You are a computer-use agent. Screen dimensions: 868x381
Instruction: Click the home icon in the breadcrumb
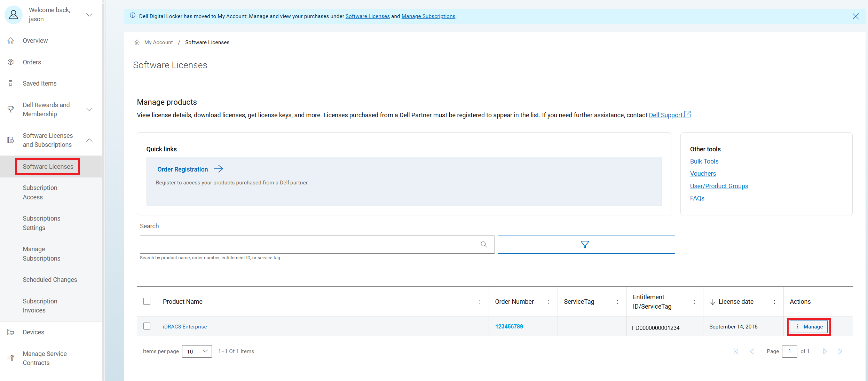coord(137,42)
